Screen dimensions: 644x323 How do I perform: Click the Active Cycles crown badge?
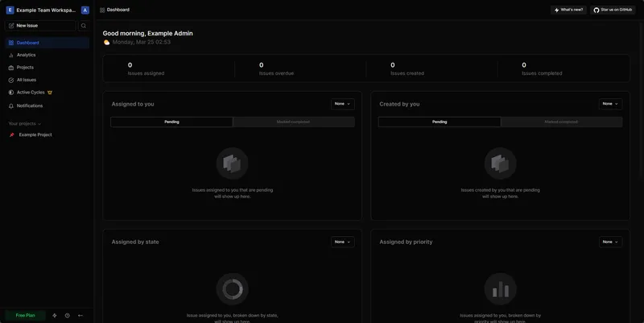[x=50, y=93]
